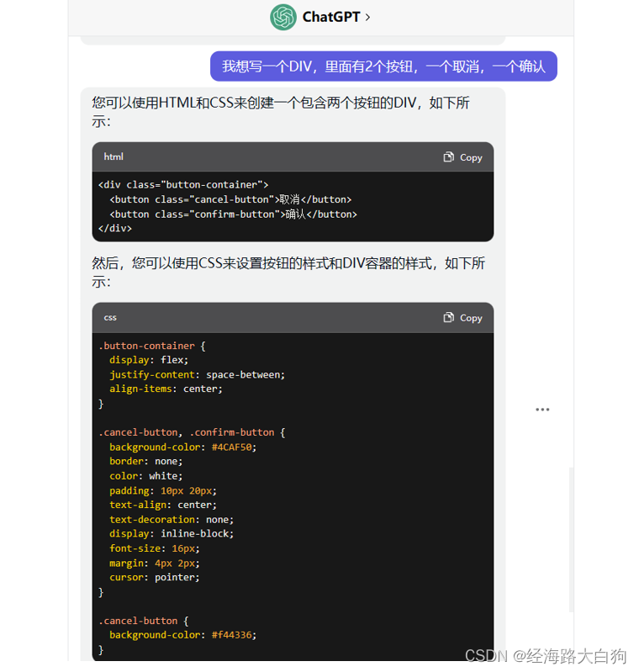Click cursor: pointer; line
Screen dimensions: 639x672
click(x=155, y=577)
